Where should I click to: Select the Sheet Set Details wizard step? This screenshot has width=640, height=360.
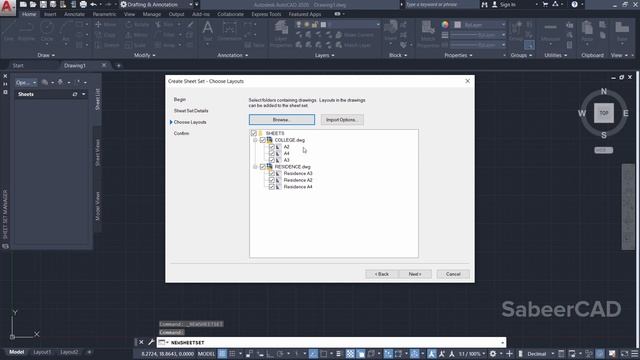tap(191, 111)
